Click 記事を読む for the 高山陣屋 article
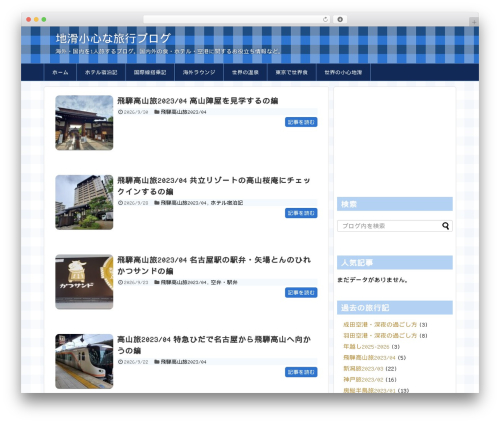This screenshot has width=500, height=423. (x=301, y=122)
